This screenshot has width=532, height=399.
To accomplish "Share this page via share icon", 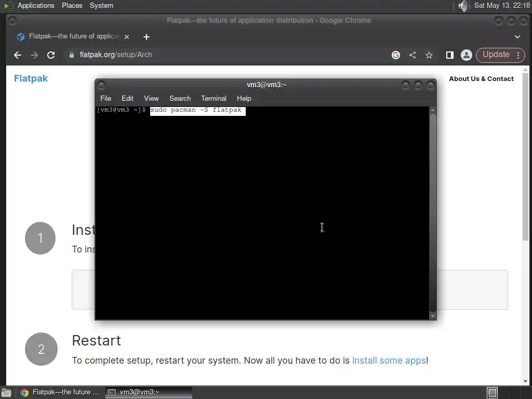I will coord(413,55).
